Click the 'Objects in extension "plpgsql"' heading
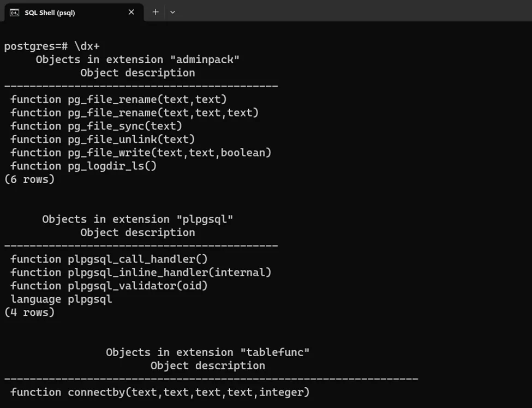 coord(138,219)
